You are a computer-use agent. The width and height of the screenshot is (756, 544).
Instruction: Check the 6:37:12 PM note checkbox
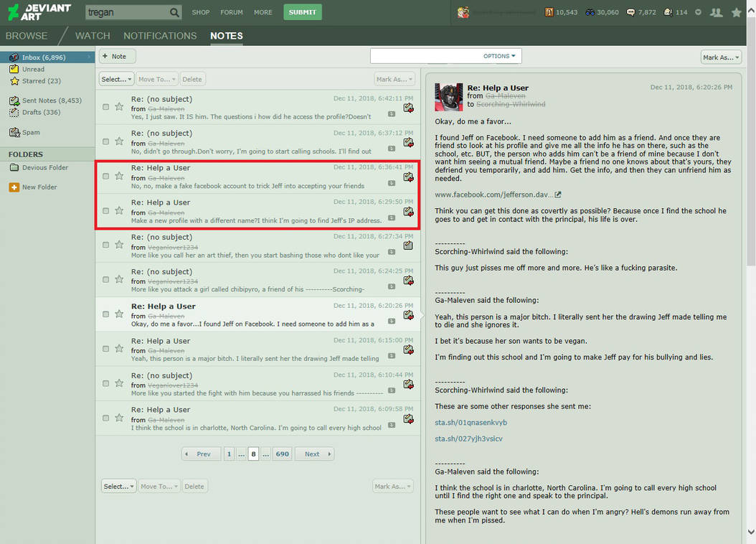click(x=105, y=142)
